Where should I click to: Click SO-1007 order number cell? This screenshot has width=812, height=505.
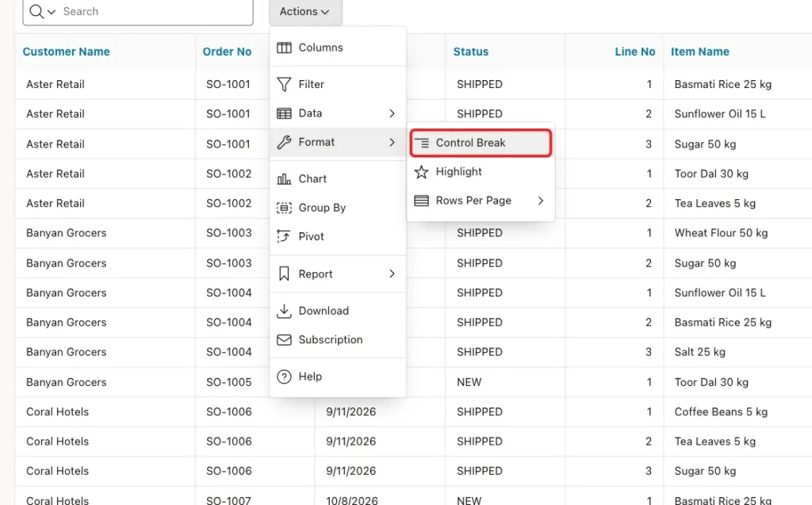(229, 499)
